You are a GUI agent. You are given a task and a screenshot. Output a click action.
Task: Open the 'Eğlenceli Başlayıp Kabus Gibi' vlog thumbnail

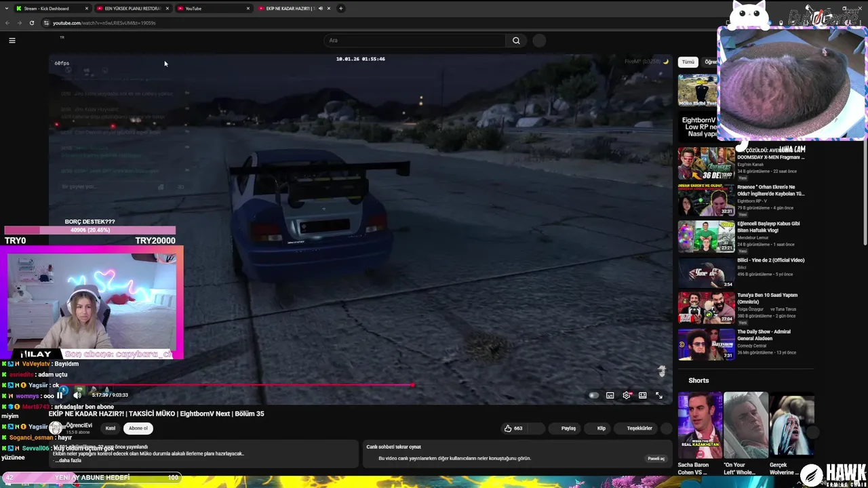706,237
